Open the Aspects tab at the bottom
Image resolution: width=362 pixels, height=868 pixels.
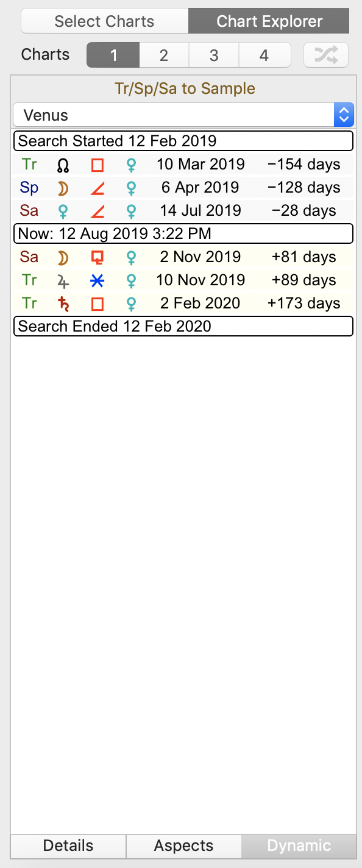183,845
